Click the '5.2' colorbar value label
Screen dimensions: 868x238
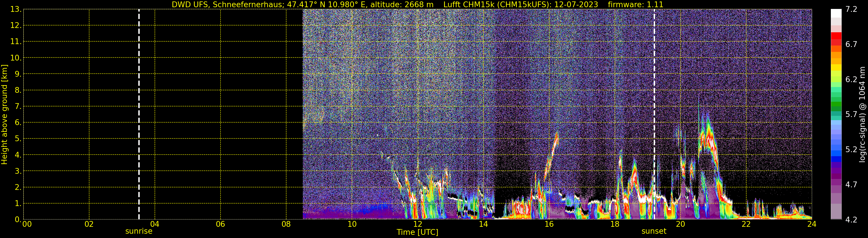[851, 150]
